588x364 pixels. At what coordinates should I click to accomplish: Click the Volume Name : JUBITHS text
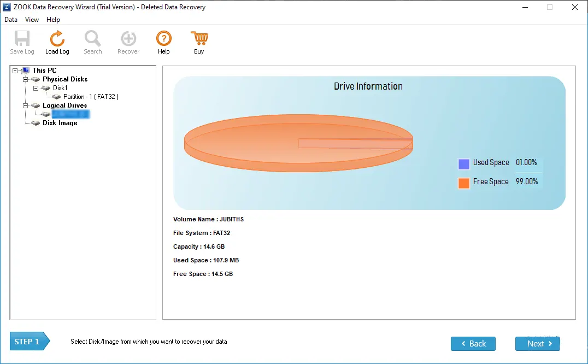[x=209, y=219]
